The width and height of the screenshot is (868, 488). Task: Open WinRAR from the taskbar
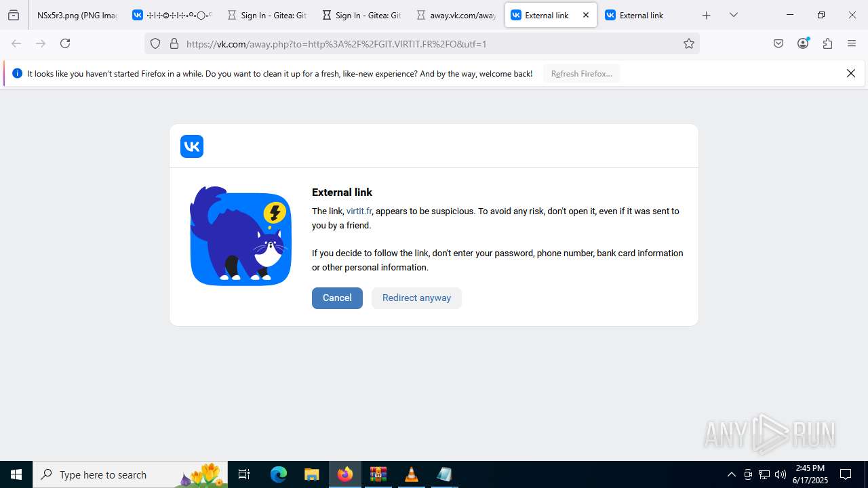[378, 474]
